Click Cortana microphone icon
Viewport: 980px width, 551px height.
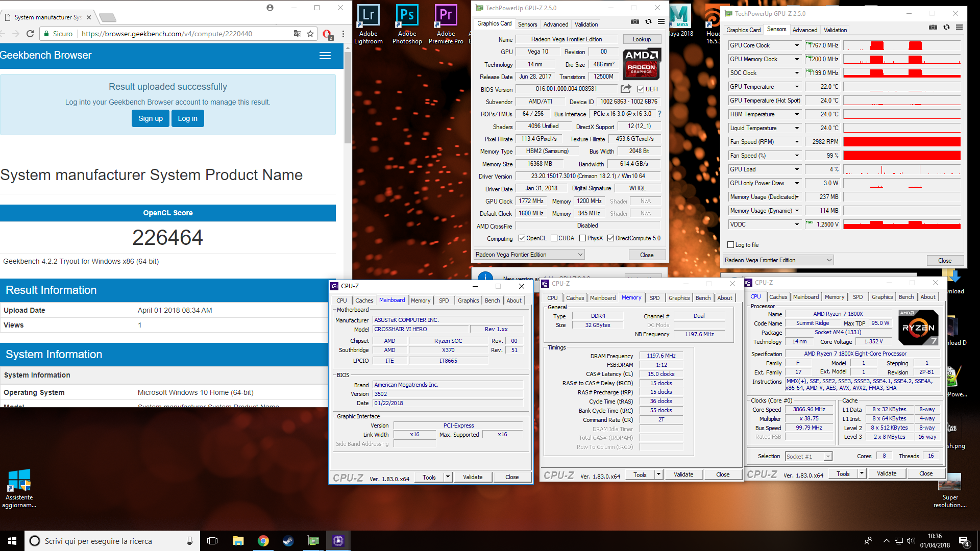[x=189, y=541]
